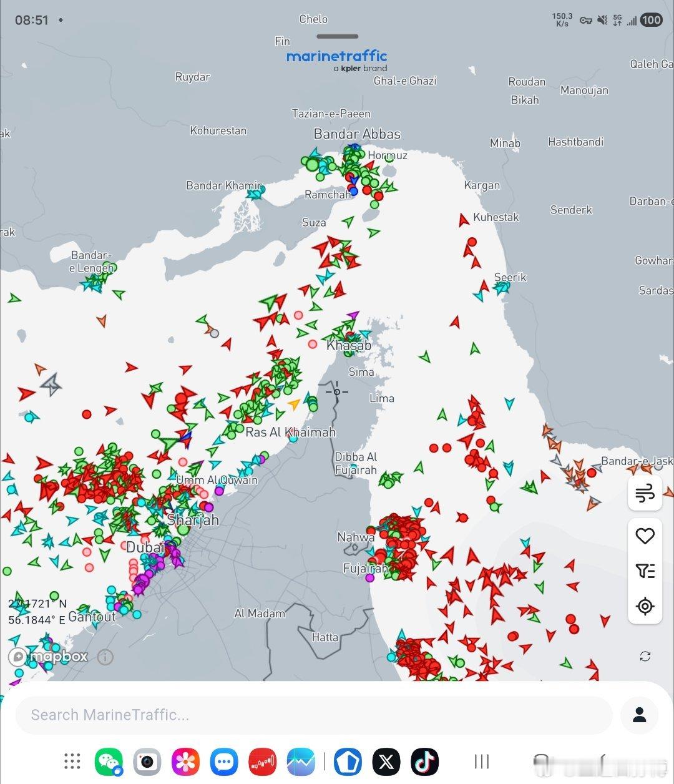Tap the battery 100 indicator

[651, 20]
